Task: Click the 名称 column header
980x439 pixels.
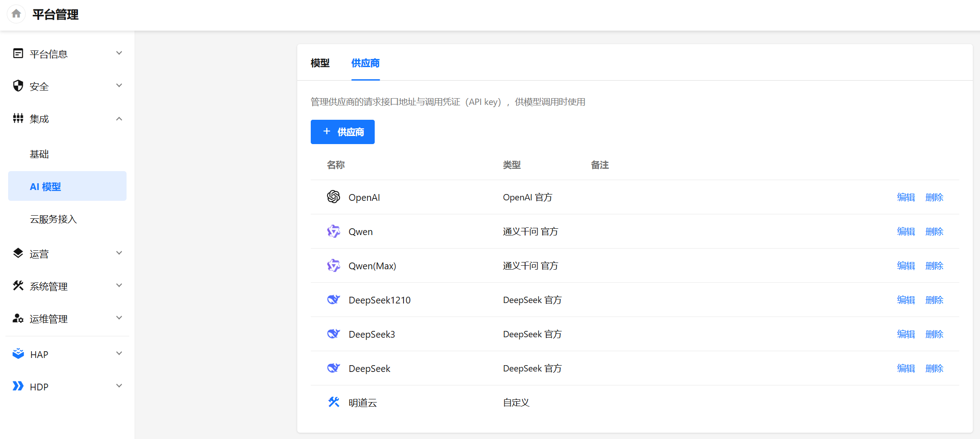Action: pos(336,165)
